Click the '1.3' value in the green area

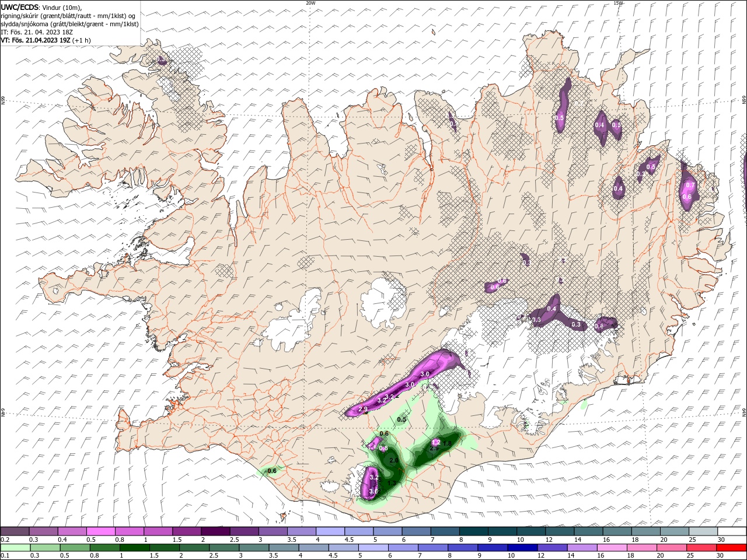tap(392, 483)
